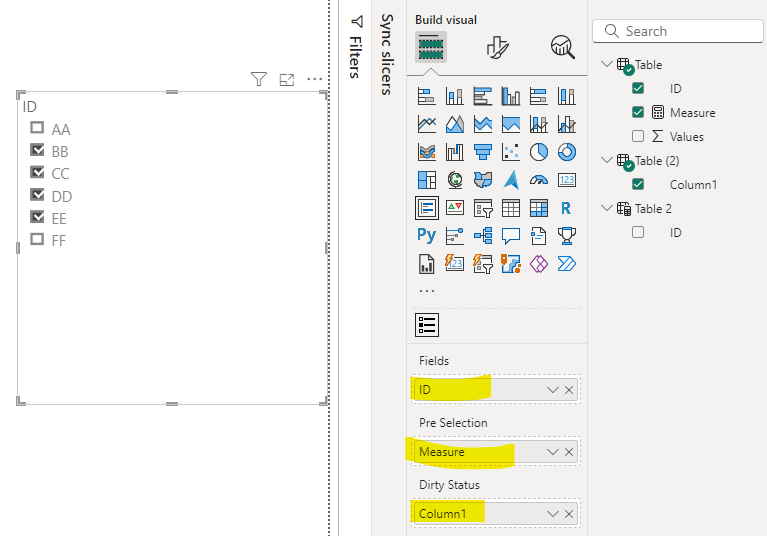Select the gauge visual
Viewport: 767px width, 536px height.
coord(539,180)
